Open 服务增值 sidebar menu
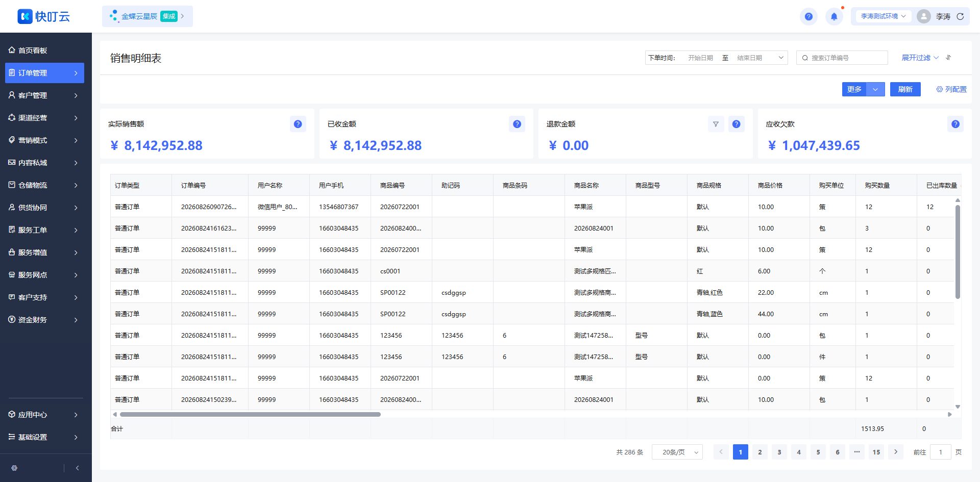The width and height of the screenshot is (980, 482). click(44, 252)
